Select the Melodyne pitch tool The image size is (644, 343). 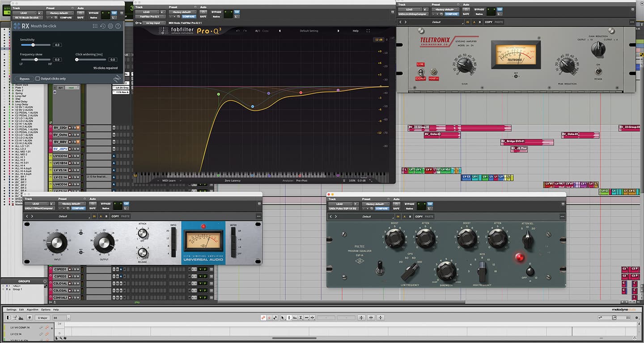click(289, 317)
